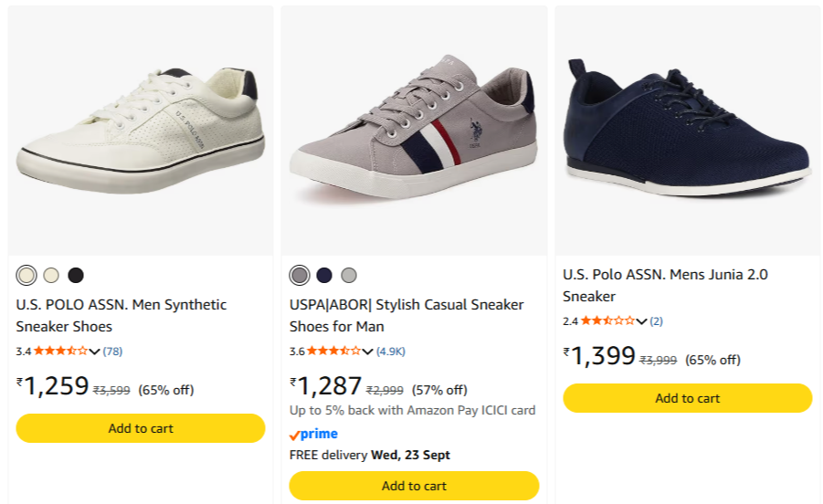
Task: Pick light grey swatch for USPA sneaker
Action: pos(349,276)
